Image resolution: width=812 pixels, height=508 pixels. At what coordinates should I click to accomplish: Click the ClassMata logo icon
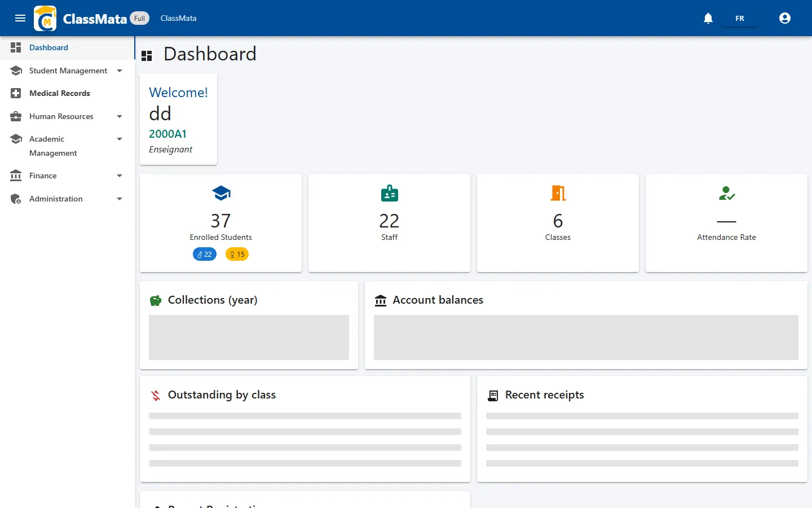[45, 18]
